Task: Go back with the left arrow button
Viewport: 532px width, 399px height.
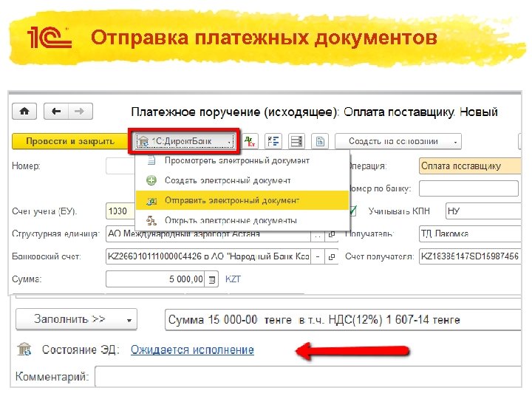Action: [56, 111]
